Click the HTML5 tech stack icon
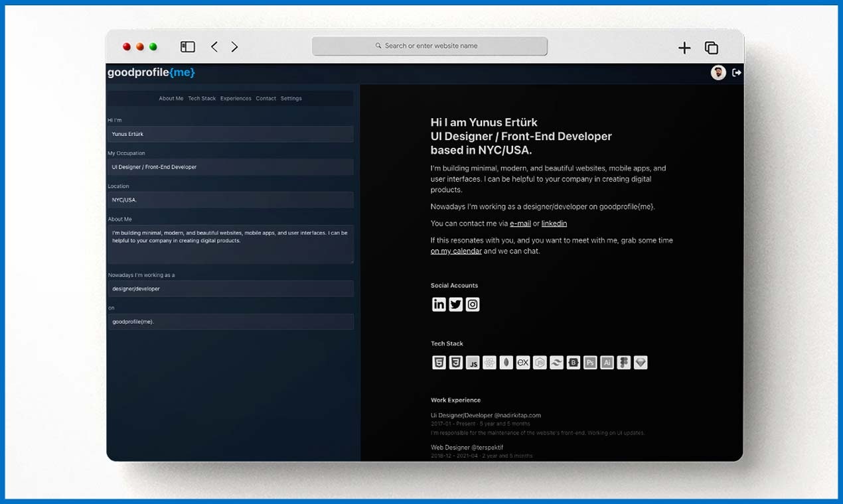 coord(439,363)
